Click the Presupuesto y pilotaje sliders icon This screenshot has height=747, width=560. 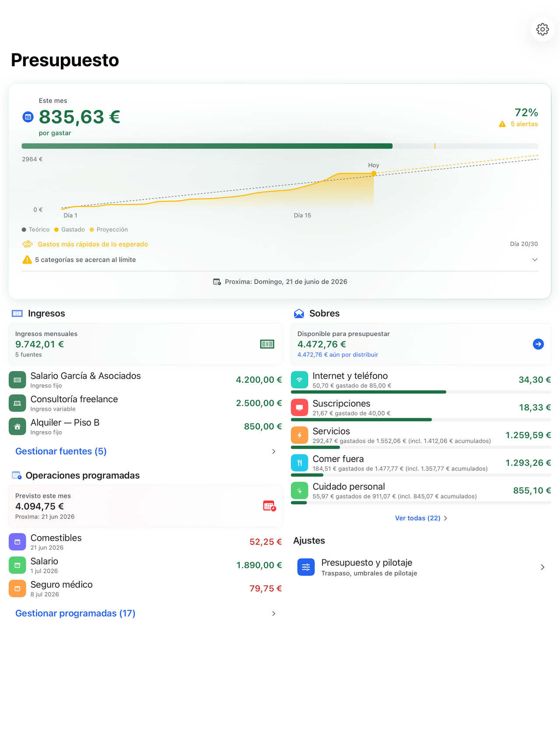click(306, 567)
